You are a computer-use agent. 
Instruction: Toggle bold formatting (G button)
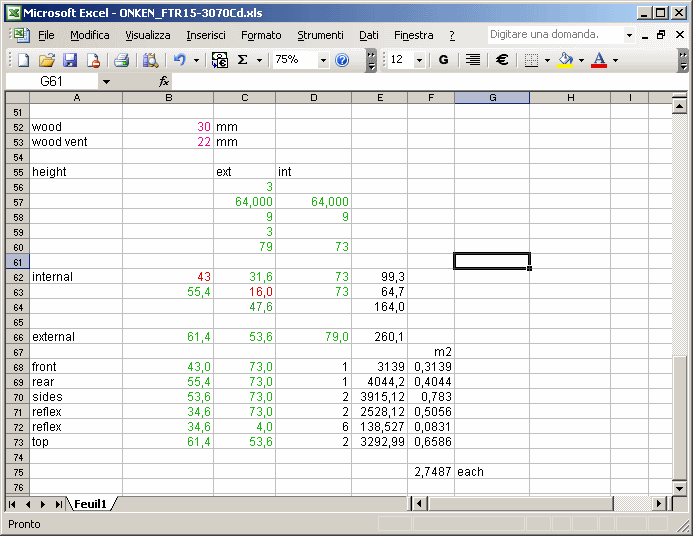[x=443, y=60]
